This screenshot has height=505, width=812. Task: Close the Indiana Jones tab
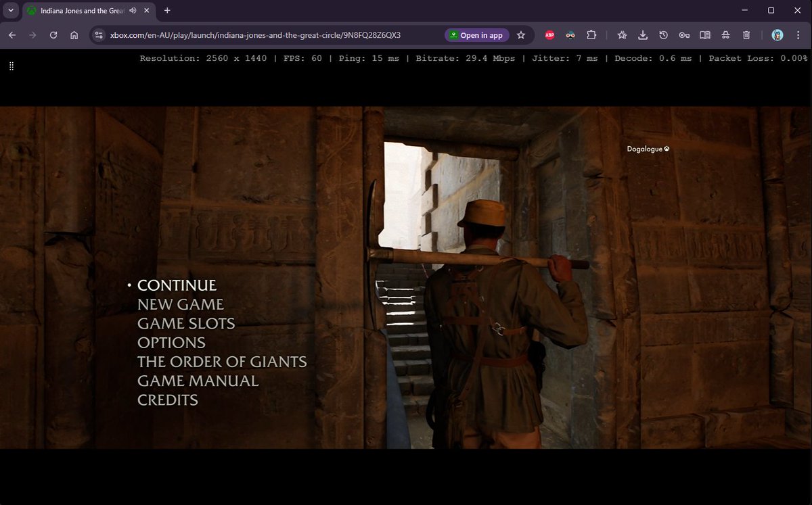(145, 11)
